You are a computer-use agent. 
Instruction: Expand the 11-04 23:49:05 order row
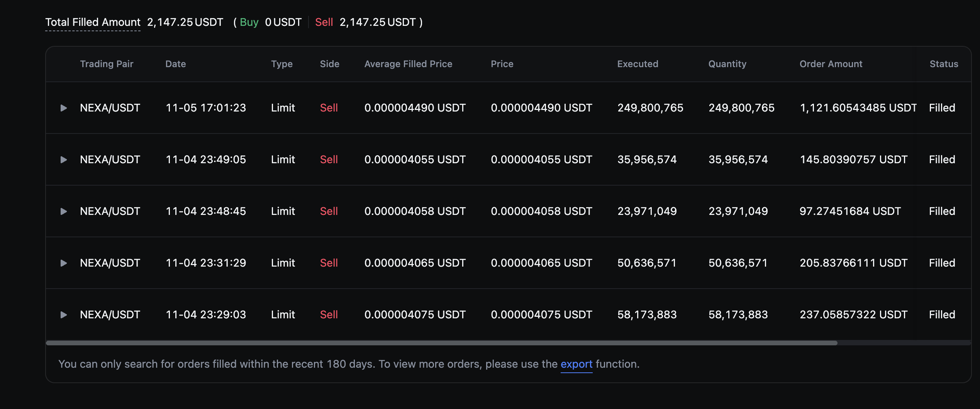pos(64,160)
